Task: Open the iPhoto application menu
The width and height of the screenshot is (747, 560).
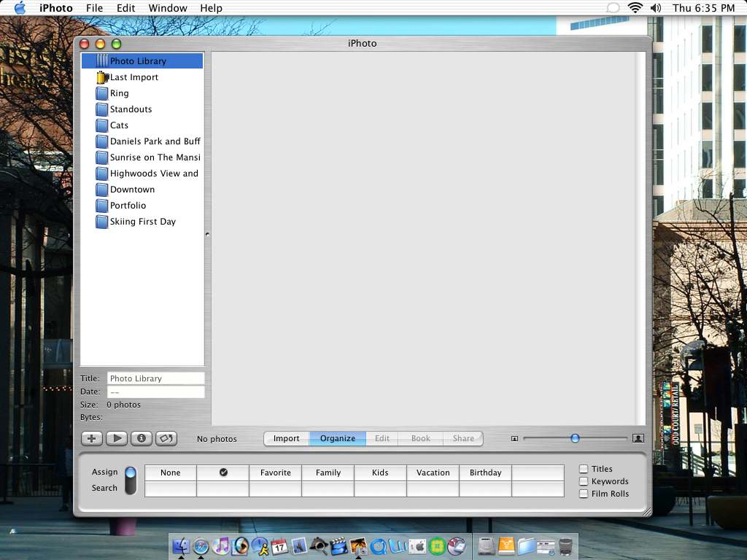Action: (x=55, y=8)
